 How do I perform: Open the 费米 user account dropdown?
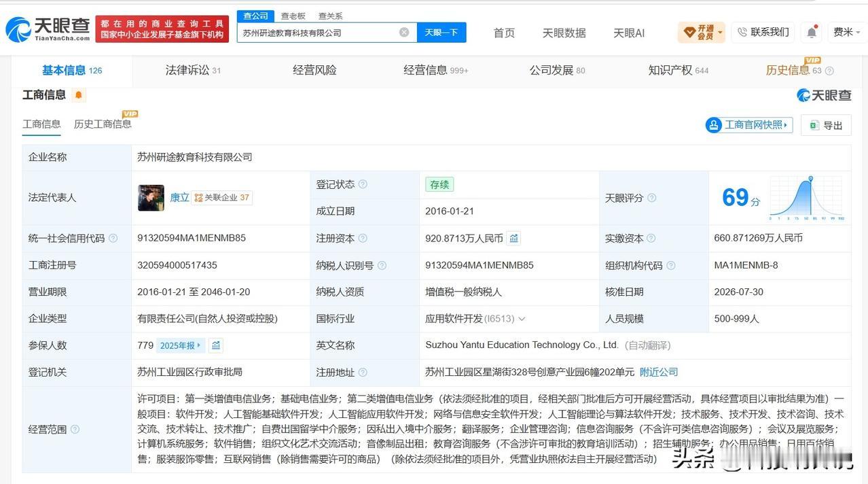846,32
